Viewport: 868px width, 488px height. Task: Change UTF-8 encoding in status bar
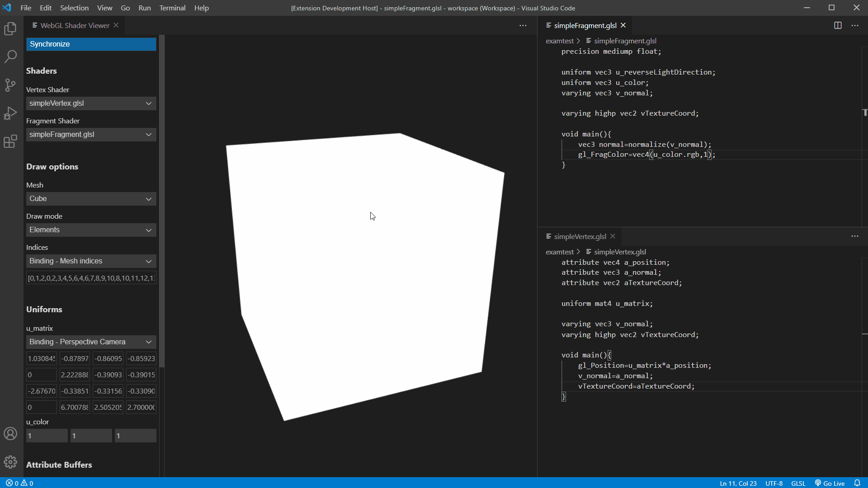774,483
